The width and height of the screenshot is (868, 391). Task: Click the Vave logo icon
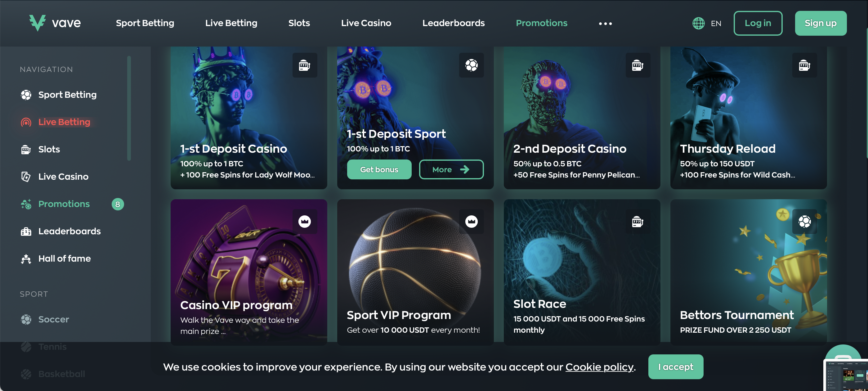click(x=37, y=23)
